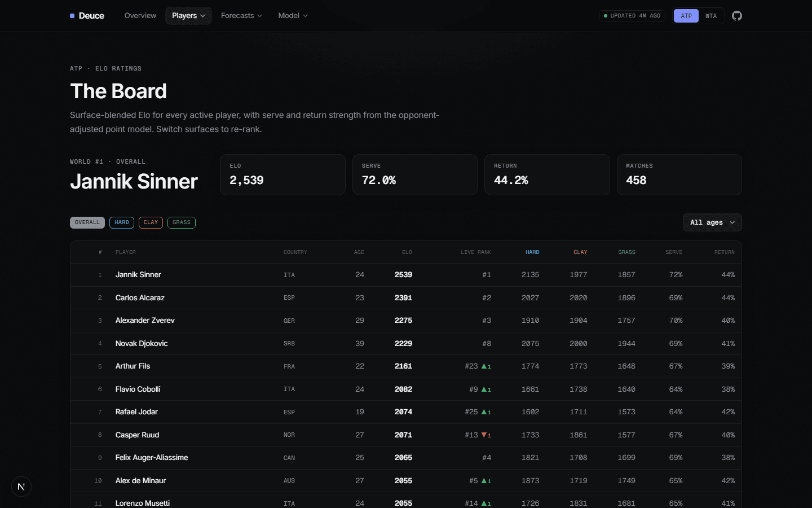
Task: Click age 19 in Rafael Jodar row
Action: pyautogui.click(x=360, y=412)
